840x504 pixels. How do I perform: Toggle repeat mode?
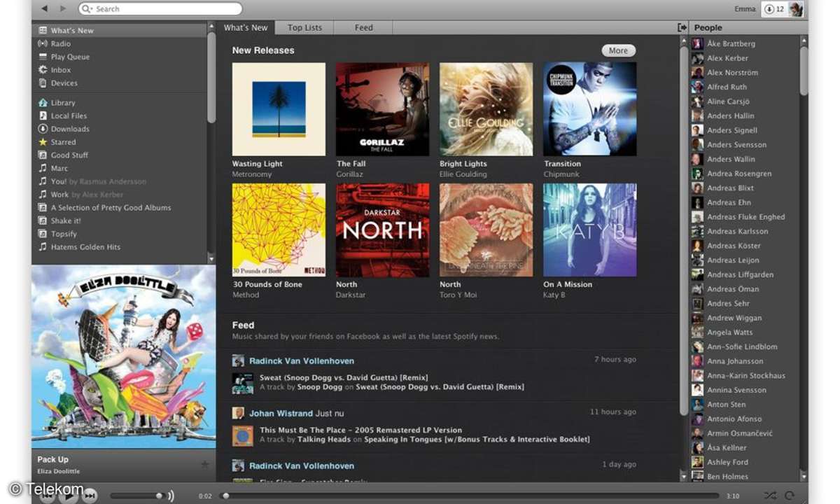click(789, 496)
